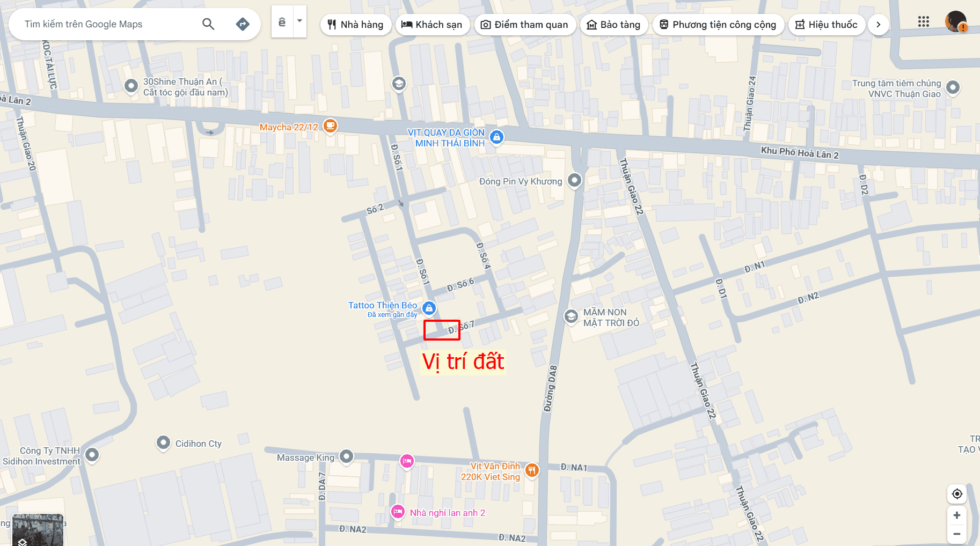The image size is (980, 546).
Task: Expand the input tool dropdown arrow
Action: click(300, 21)
